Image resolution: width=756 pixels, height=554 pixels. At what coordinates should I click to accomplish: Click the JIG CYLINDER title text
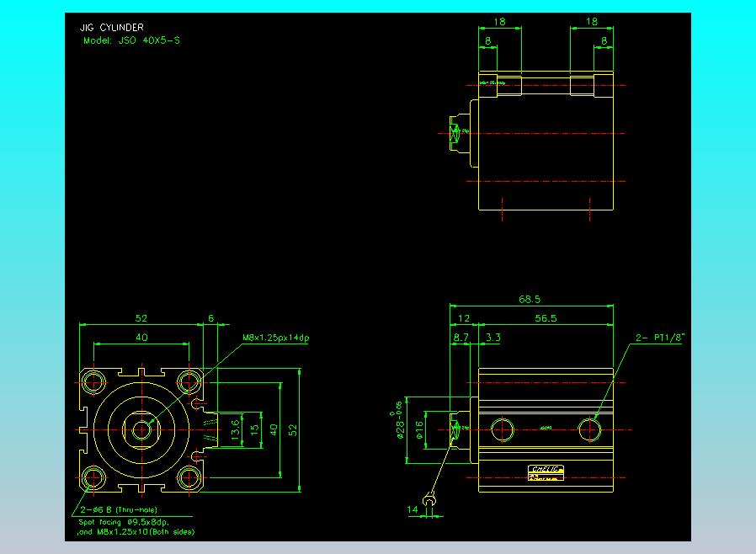click(x=105, y=28)
